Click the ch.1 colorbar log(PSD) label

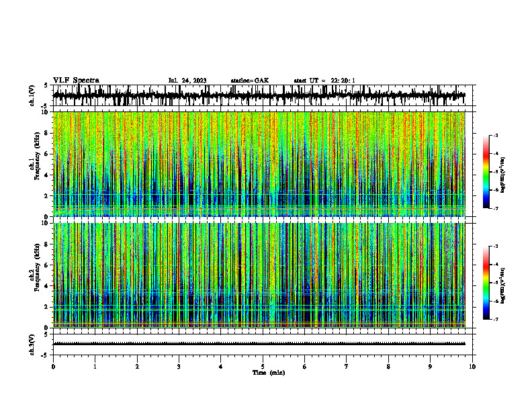click(x=502, y=175)
